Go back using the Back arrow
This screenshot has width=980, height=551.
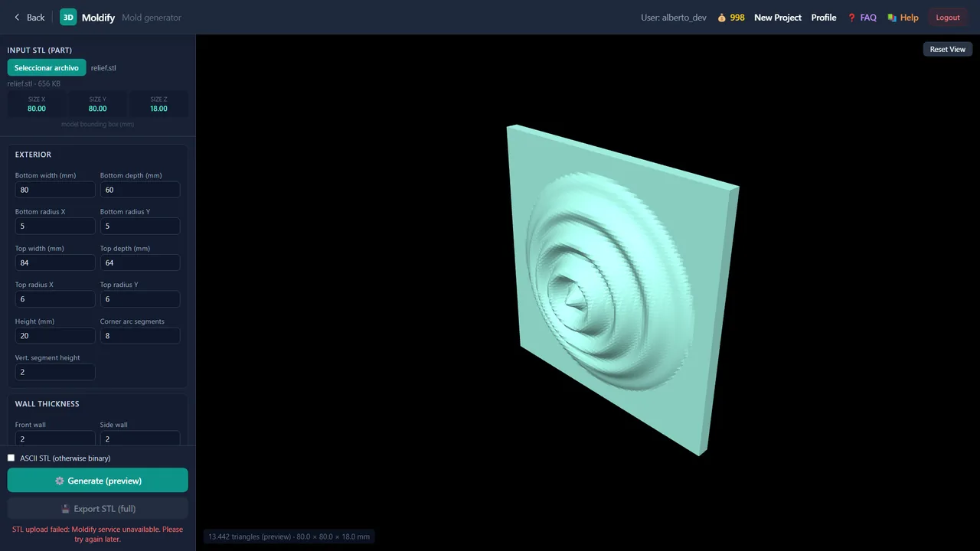coord(29,17)
